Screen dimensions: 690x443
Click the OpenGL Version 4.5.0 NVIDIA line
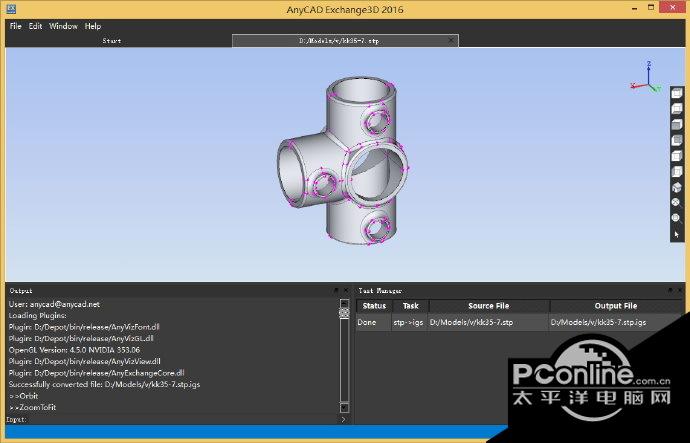click(x=74, y=350)
